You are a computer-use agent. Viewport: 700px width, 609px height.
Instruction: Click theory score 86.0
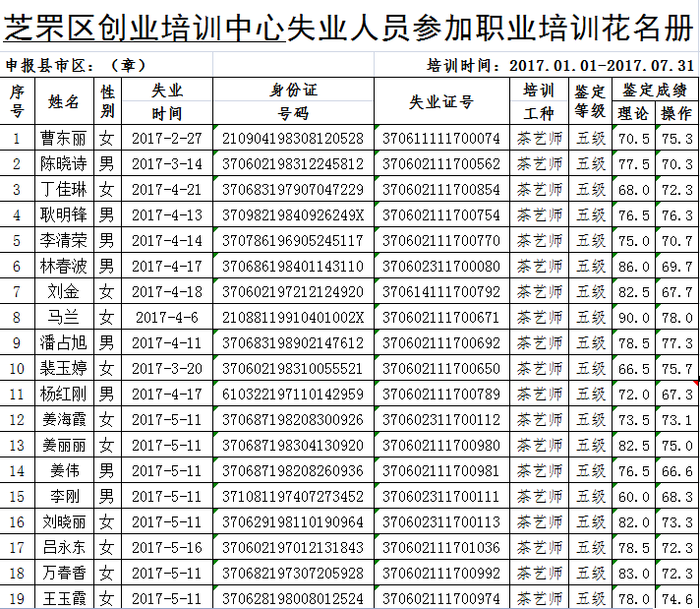633,266
